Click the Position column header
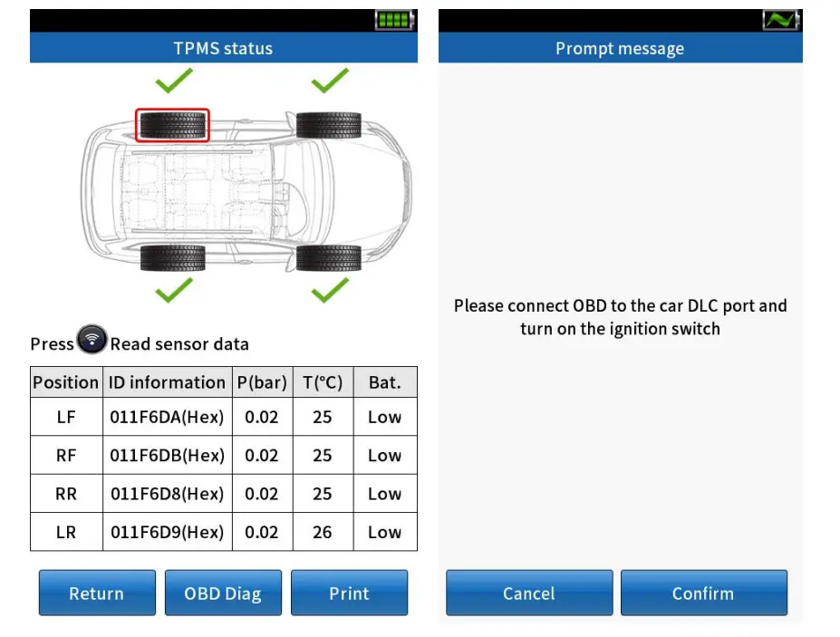Viewport: 840px width, 637px height. (x=65, y=381)
